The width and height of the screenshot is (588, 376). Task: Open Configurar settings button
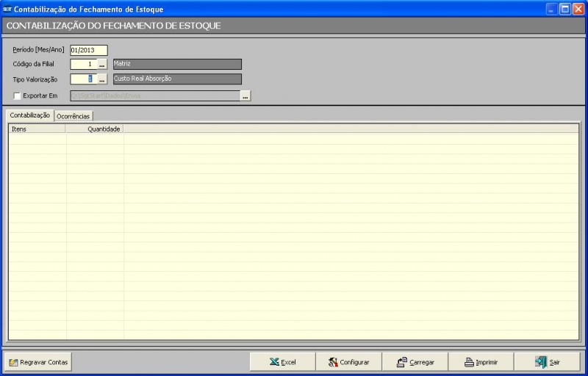coord(348,362)
